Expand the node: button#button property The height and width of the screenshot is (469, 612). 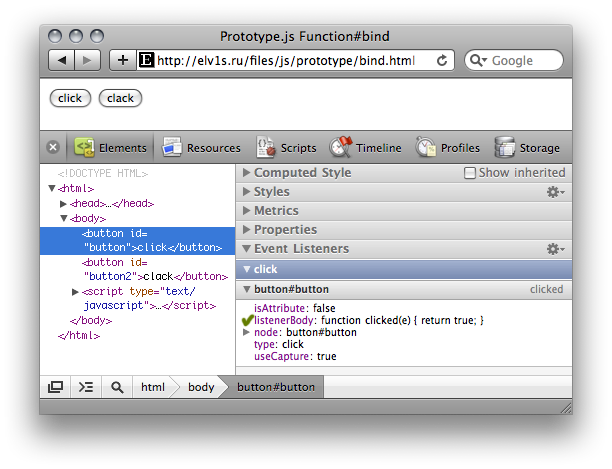coord(246,332)
